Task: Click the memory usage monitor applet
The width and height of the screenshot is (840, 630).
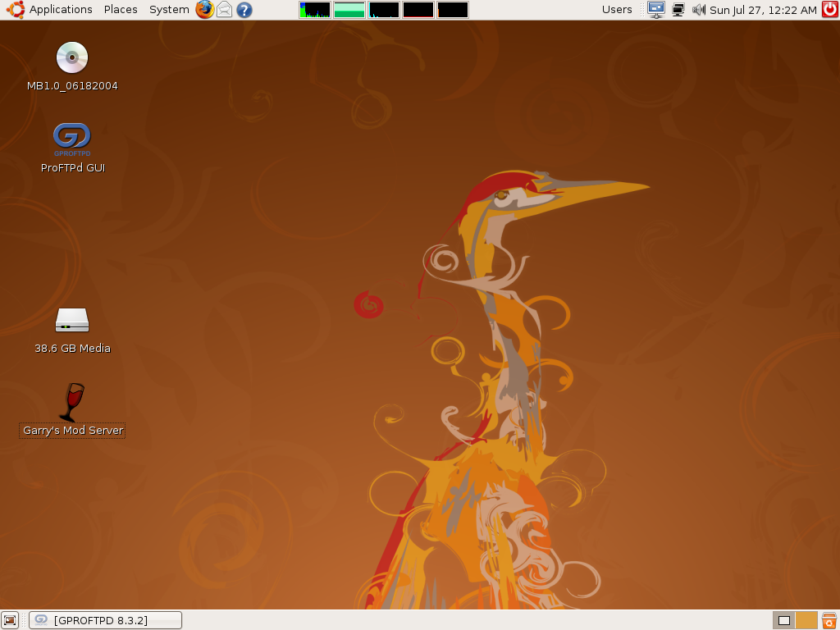Action: pyautogui.click(x=349, y=10)
